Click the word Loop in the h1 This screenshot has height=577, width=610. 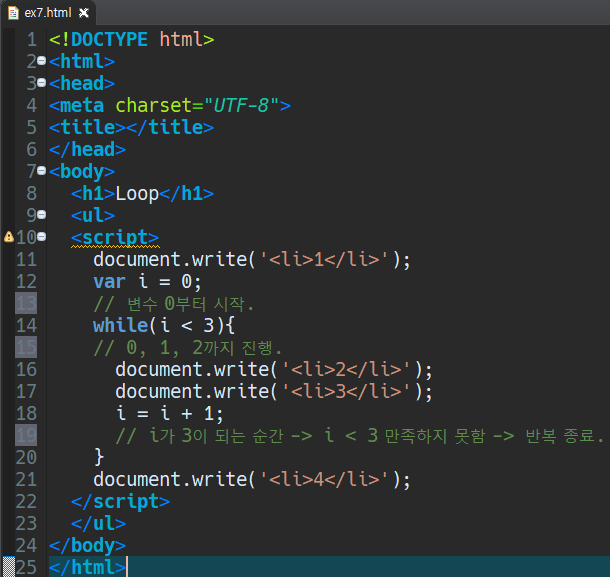(x=137, y=194)
